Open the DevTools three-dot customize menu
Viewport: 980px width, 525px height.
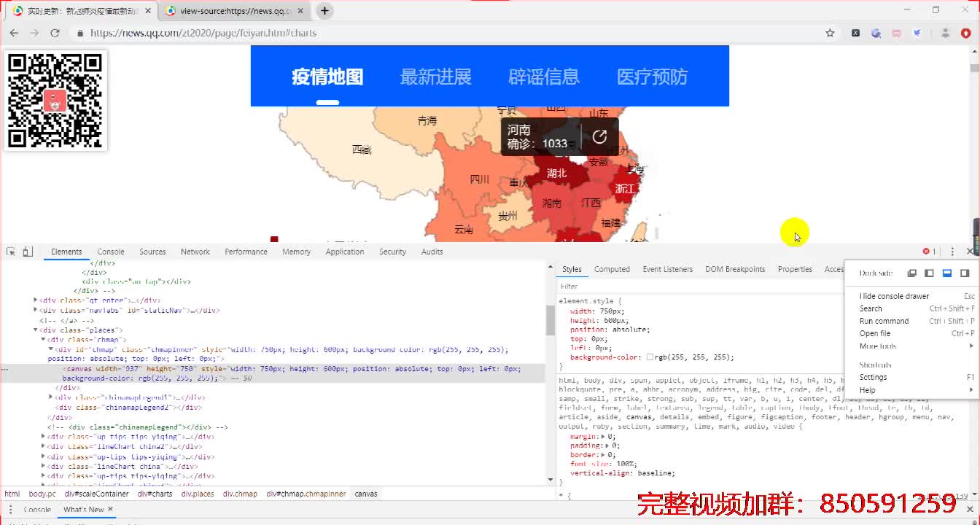952,252
